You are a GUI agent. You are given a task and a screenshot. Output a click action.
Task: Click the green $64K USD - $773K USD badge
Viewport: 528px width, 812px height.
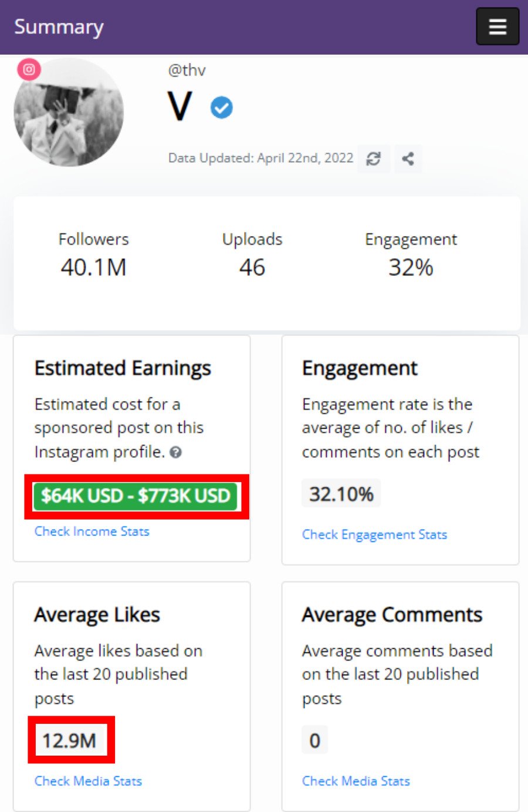pos(136,496)
